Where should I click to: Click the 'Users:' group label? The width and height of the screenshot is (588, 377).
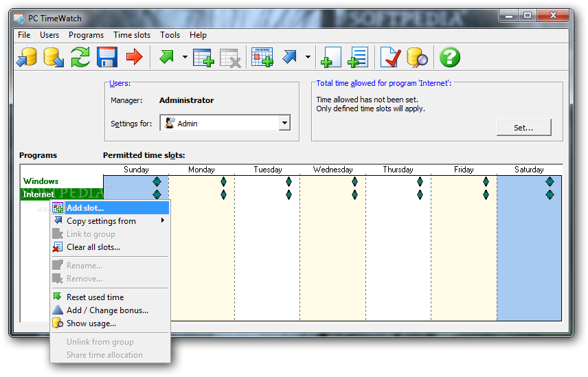[120, 83]
